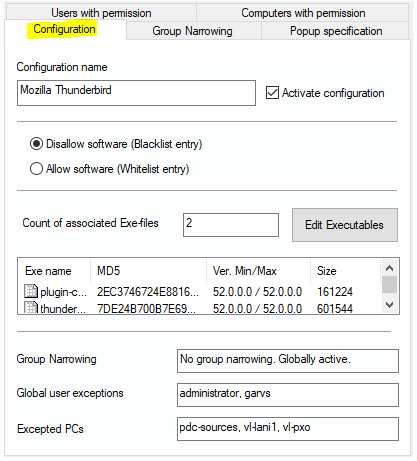
Task: Uncheck the Activate configuration checkbox
Action: 272,93
